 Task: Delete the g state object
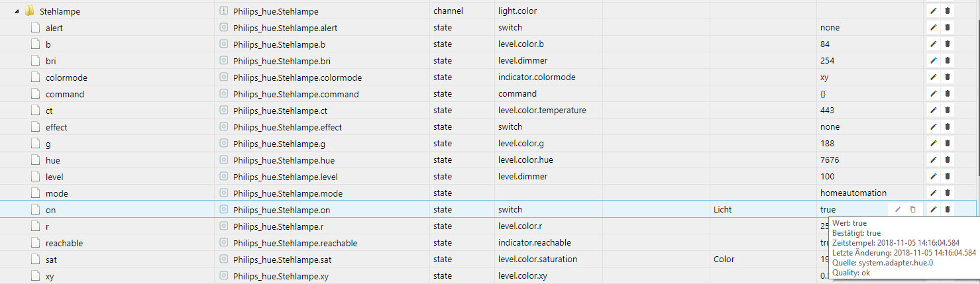948,144
